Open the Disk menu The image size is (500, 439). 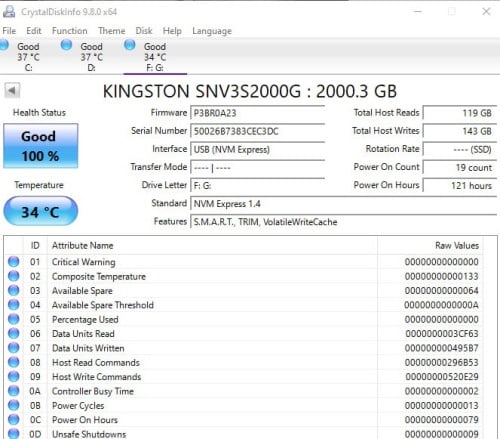144,31
